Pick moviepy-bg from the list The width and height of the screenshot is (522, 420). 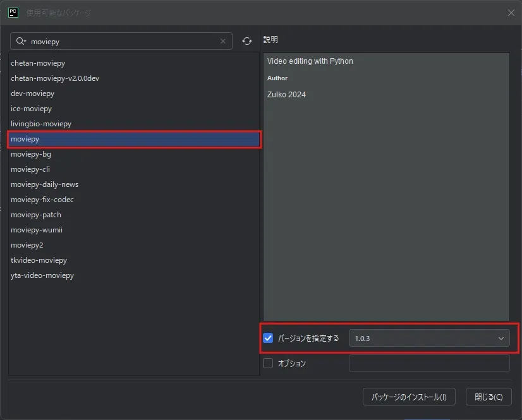click(134, 154)
